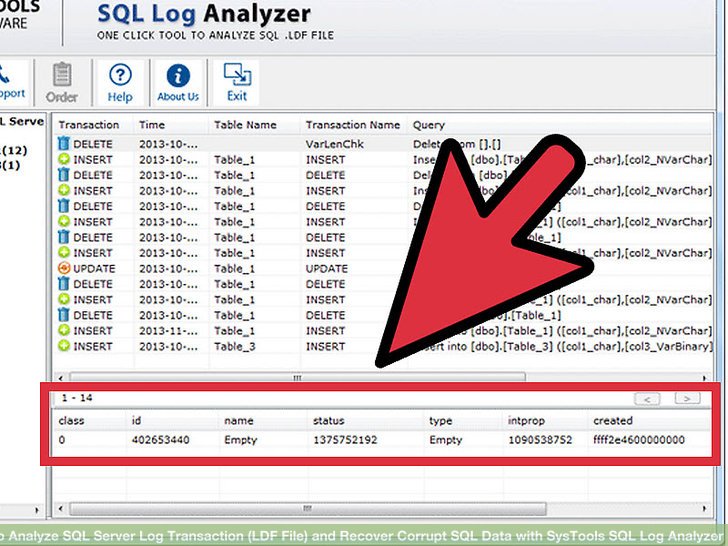Sort by the Query column header
This screenshot has height=546, width=728.
point(429,125)
